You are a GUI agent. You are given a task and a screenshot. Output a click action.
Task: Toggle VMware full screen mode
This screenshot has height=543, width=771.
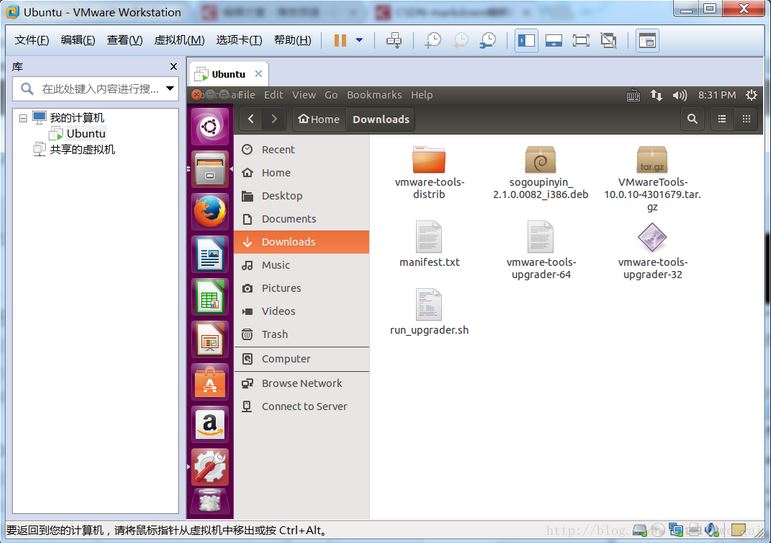[x=581, y=40]
